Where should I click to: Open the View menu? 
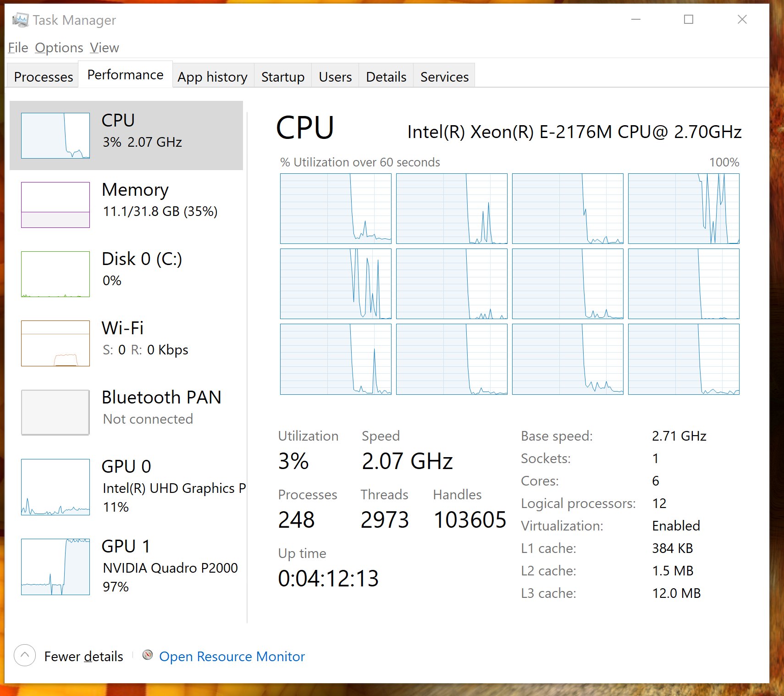(105, 48)
